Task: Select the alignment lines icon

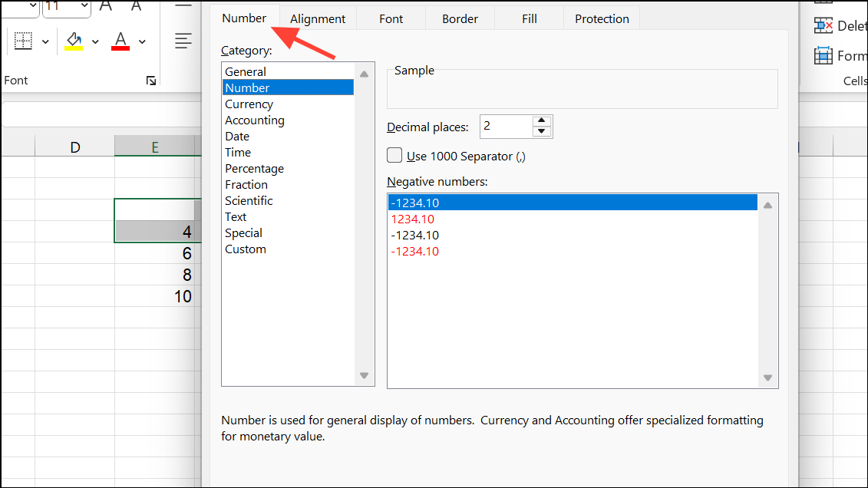Action: point(183,41)
